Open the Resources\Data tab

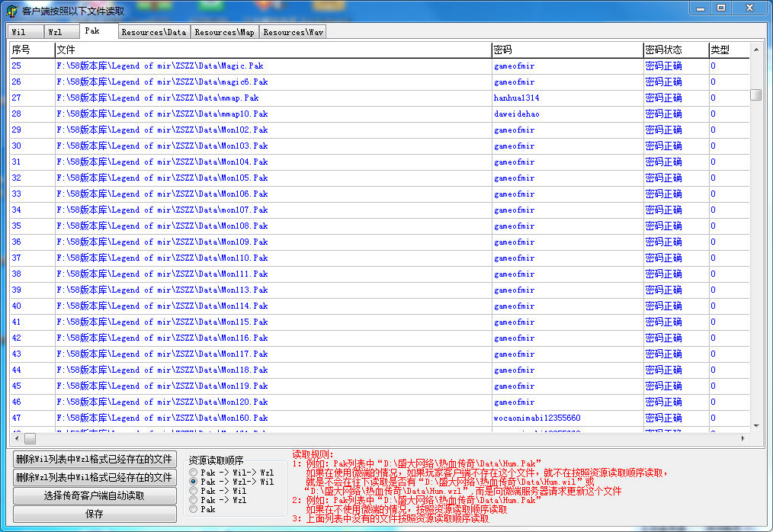point(154,32)
